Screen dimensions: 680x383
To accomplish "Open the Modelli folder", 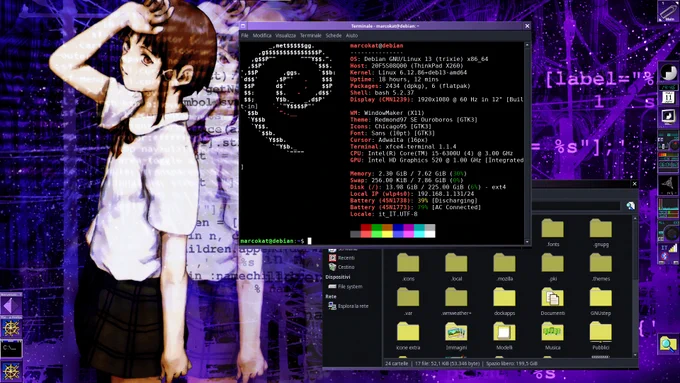I will 504,336.
